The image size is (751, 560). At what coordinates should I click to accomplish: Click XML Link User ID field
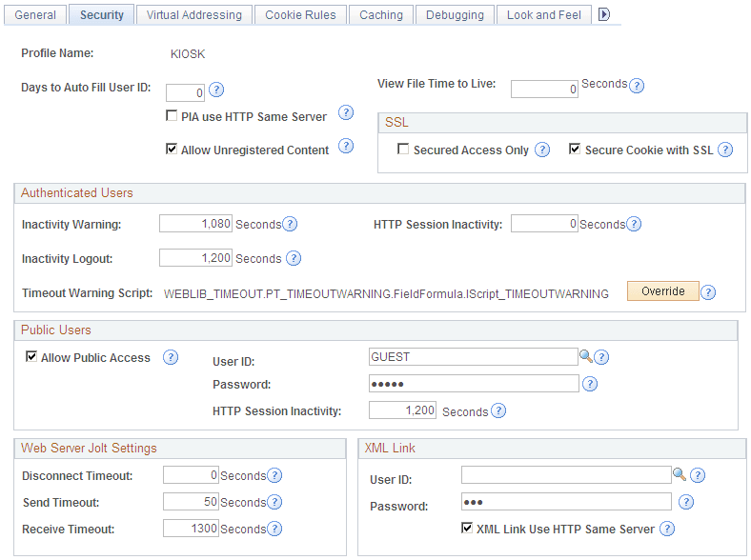point(566,475)
